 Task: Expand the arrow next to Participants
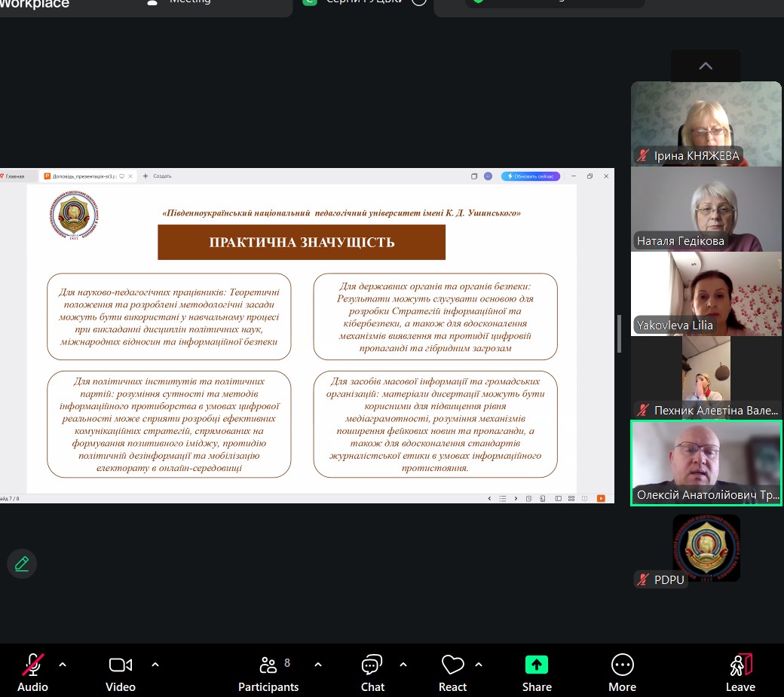[318, 665]
